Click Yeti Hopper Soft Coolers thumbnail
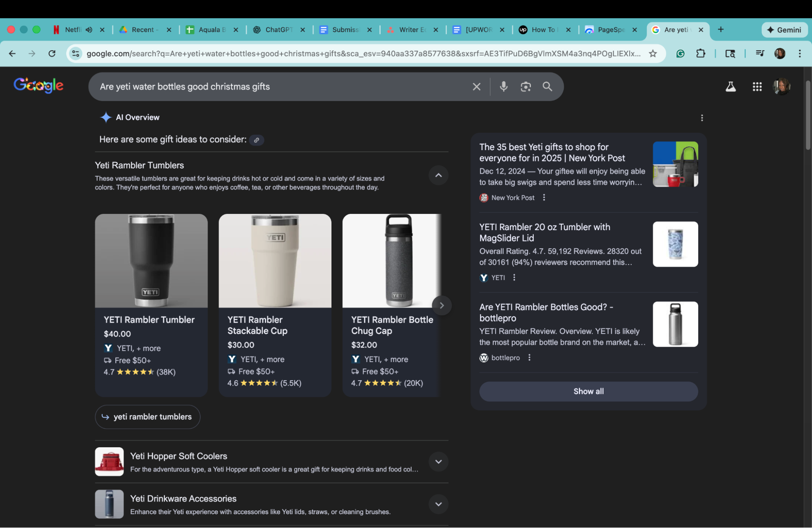Viewport: 812px width, 528px height. pos(109,462)
